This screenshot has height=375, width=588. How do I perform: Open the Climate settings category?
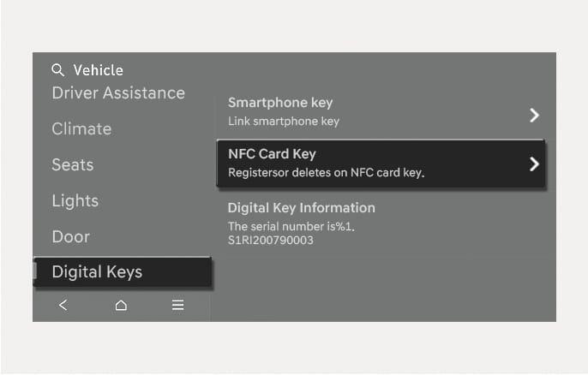tap(81, 129)
